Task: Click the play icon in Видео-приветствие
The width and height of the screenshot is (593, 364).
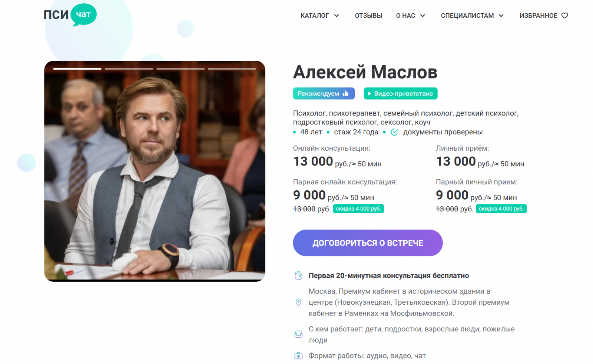Action: pyautogui.click(x=369, y=94)
